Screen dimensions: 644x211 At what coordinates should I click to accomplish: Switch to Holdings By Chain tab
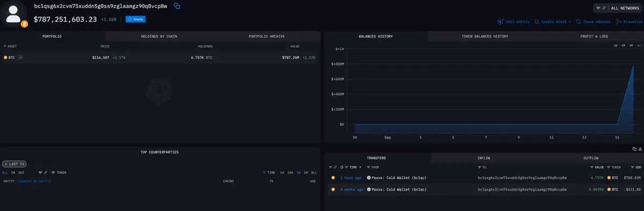pyautogui.click(x=159, y=37)
